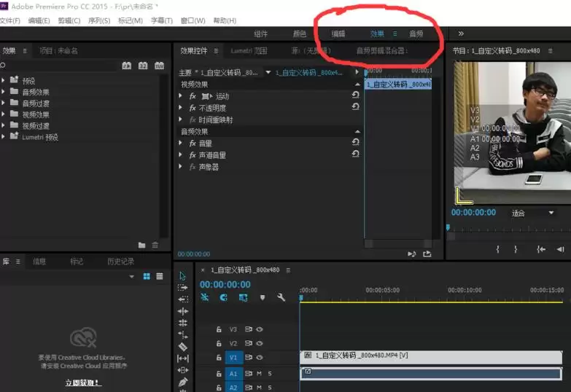
Task: Create new custom bin in Effects panel
Action: tap(141, 245)
